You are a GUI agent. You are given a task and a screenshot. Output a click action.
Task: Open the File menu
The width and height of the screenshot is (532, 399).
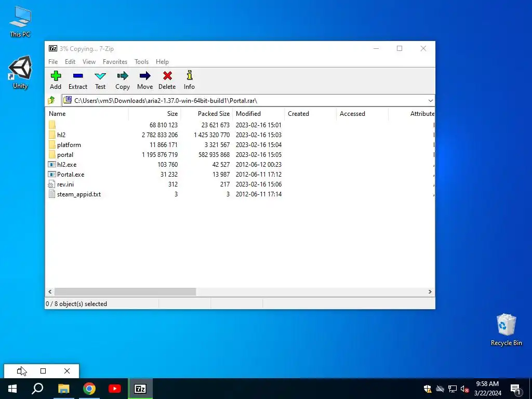point(53,62)
